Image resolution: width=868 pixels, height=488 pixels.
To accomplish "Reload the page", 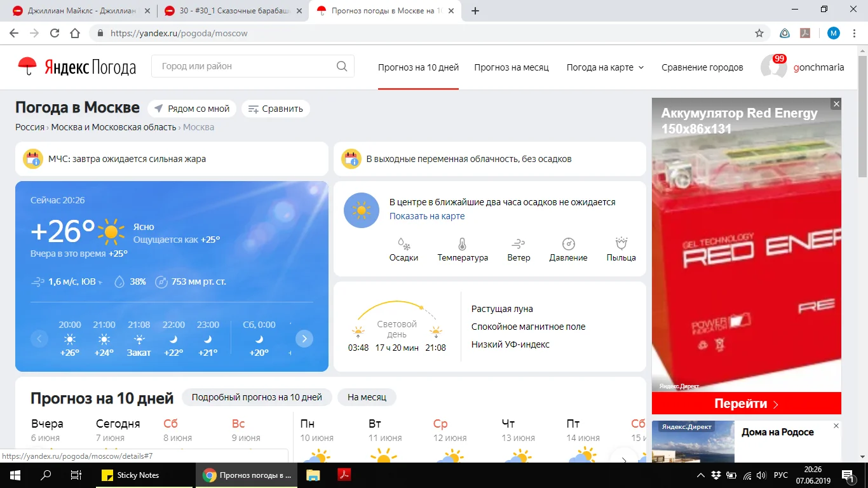I will (55, 33).
